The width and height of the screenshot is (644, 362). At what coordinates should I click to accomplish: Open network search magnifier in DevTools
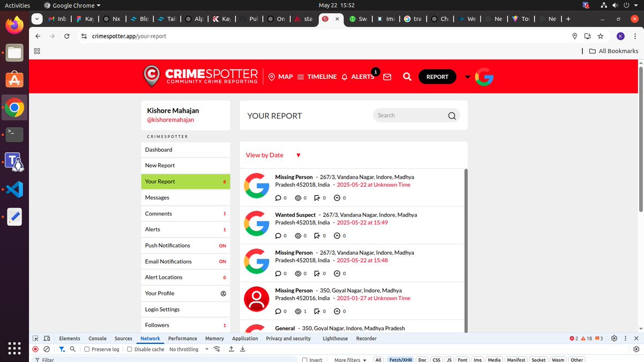click(x=73, y=349)
